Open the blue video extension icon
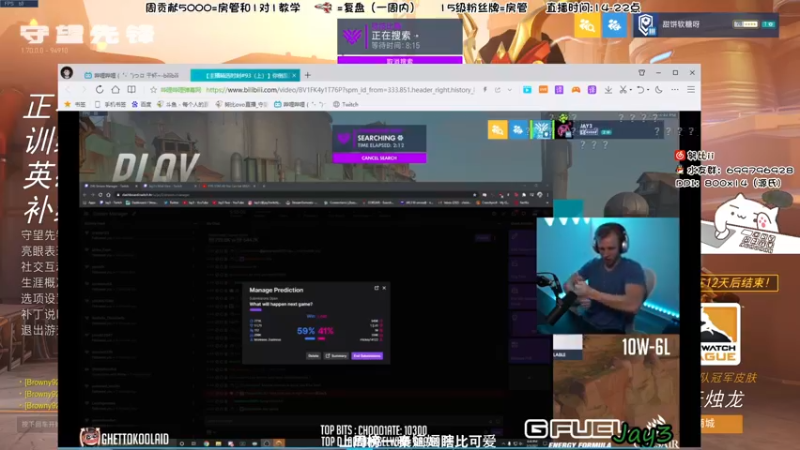Viewport: 800px width, 450px height. (x=527, y=90)
